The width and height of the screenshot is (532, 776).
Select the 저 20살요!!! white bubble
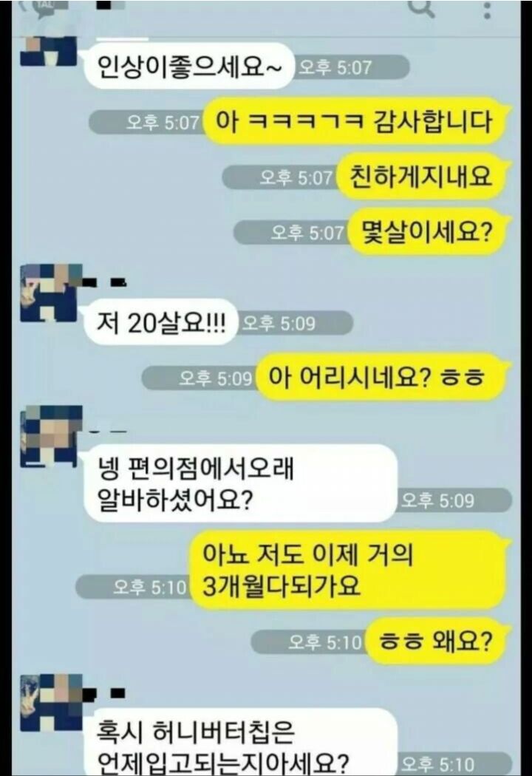tap(161, 323)
